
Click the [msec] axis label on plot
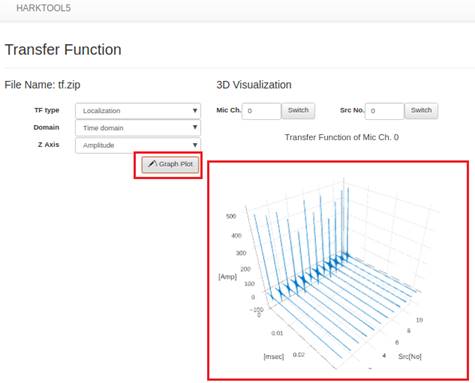[x=274, y=357]
